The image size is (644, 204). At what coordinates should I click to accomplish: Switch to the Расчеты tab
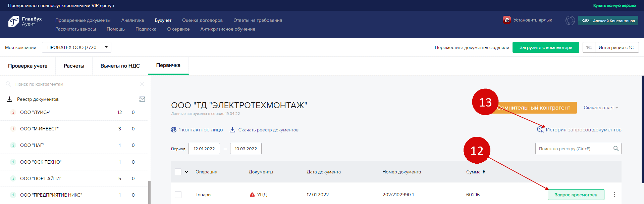click(74, 66)
